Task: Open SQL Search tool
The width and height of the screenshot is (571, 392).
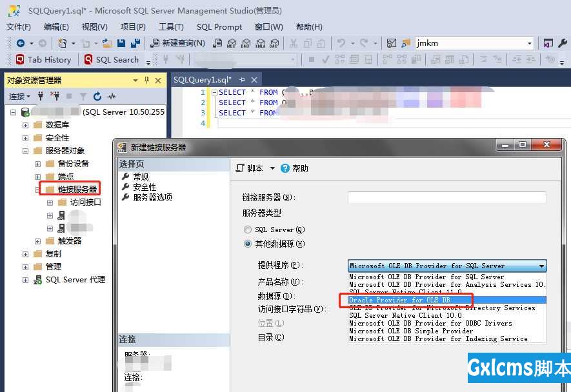Action: pyautogui.click(x=112, y=59)
